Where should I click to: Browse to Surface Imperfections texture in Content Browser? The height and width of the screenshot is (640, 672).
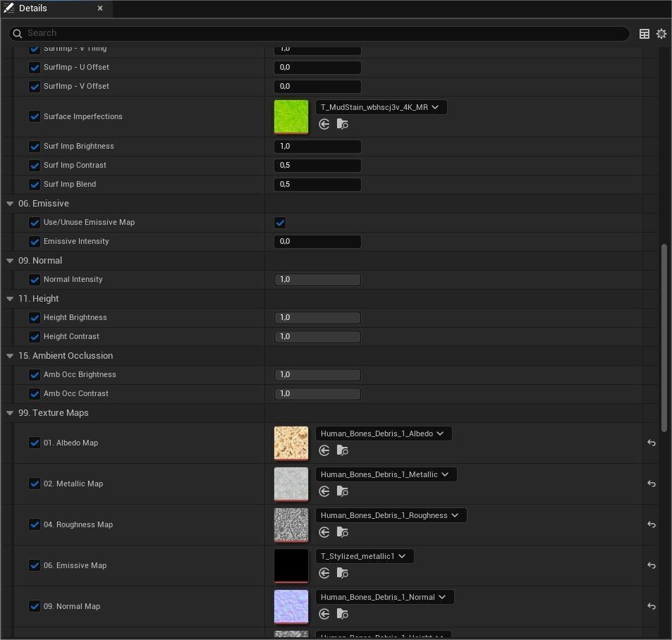342,124
